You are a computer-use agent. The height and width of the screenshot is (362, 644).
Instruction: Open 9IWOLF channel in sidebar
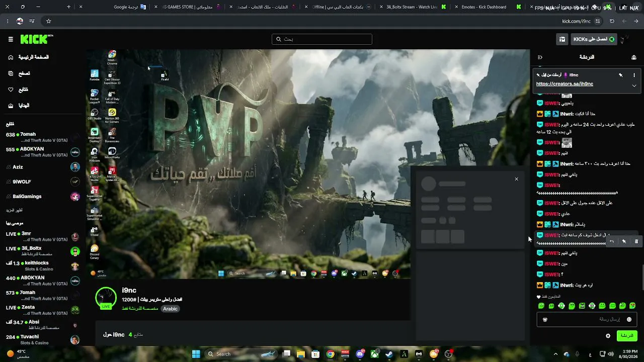click(x=43, y=182)
